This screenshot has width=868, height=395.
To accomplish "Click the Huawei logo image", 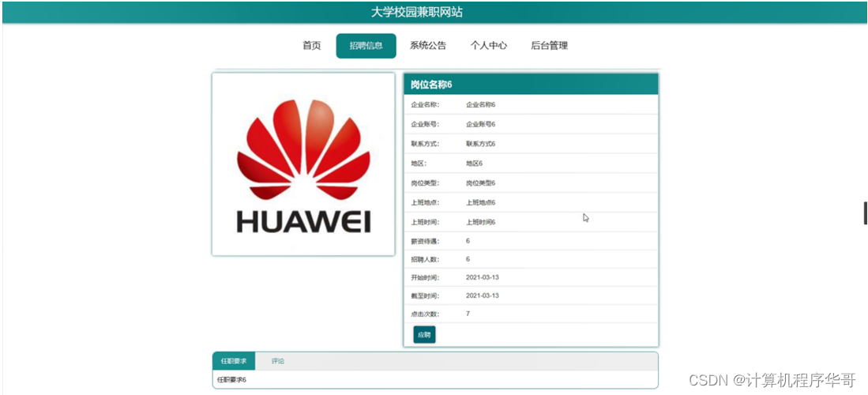I will 303,164.
